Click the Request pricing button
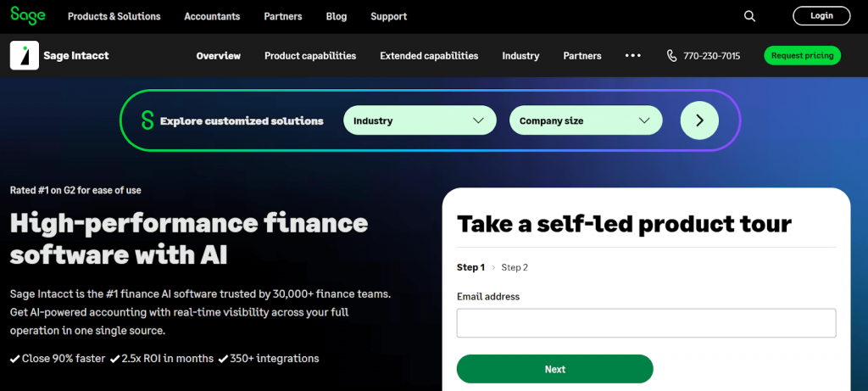This screenshot has width=868, height=391. click(x=802, y=56)
